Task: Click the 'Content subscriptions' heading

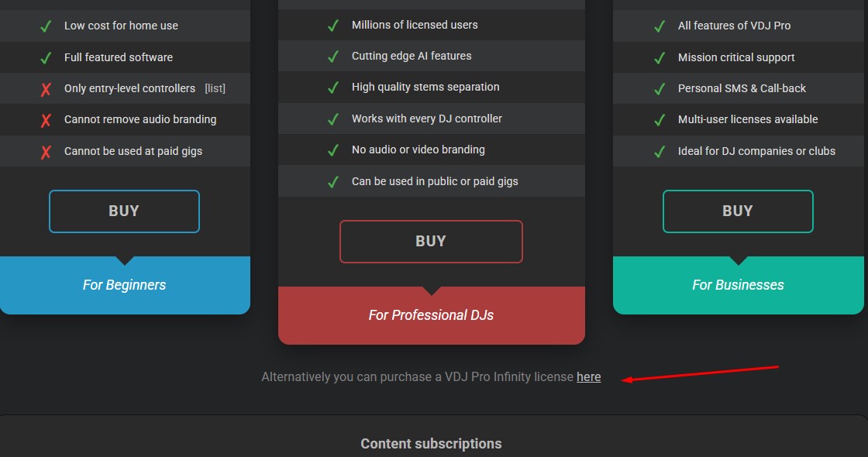Action: (431, 444)
